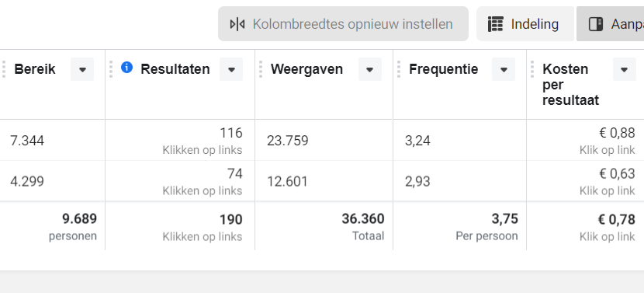Open the Kosten per resultaat dropdown arrow
644x293 pixels.
625,69
